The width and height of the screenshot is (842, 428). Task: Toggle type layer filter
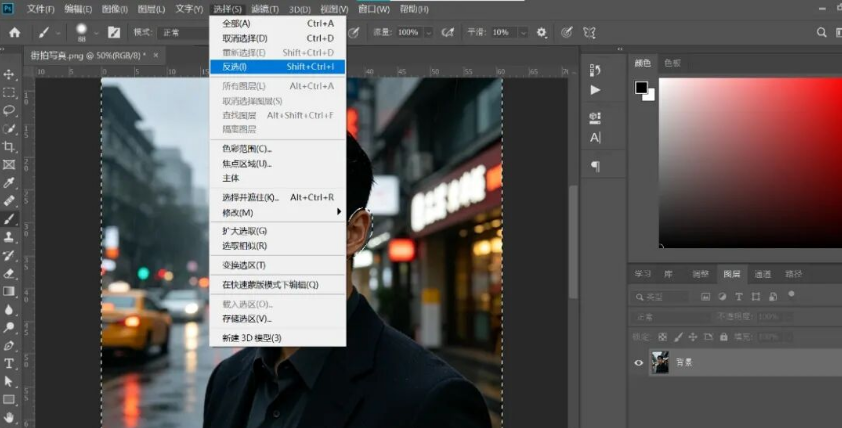click(739, 296)
